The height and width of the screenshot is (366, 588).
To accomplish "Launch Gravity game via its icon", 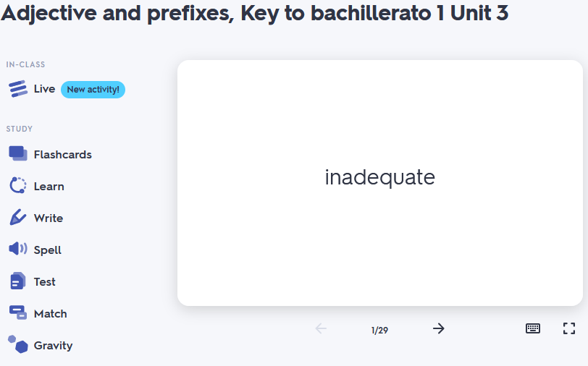I will click(18, 344).
